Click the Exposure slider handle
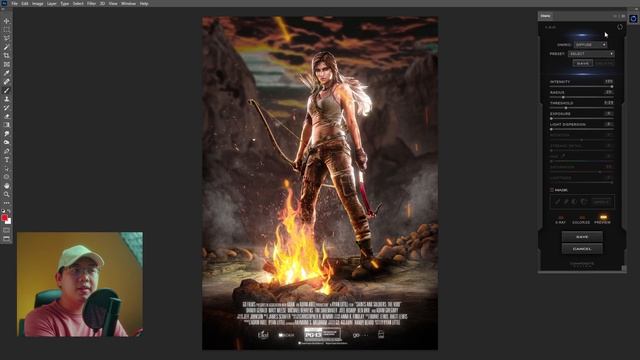This screenshot has width=640, height=360. click(x=551, y=118)
